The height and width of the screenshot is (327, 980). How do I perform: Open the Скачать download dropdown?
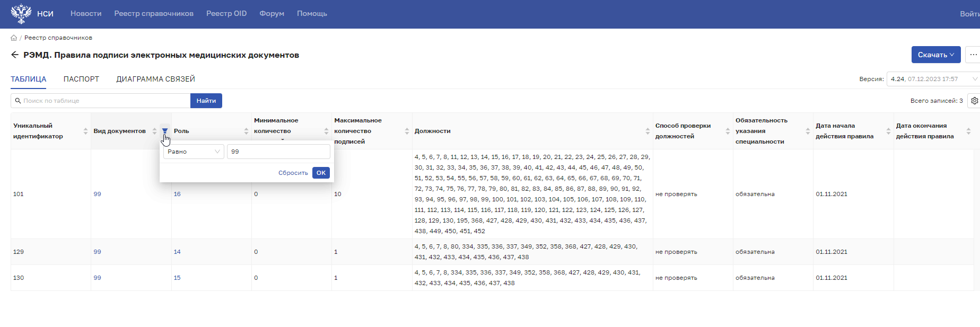click(935, 55)
